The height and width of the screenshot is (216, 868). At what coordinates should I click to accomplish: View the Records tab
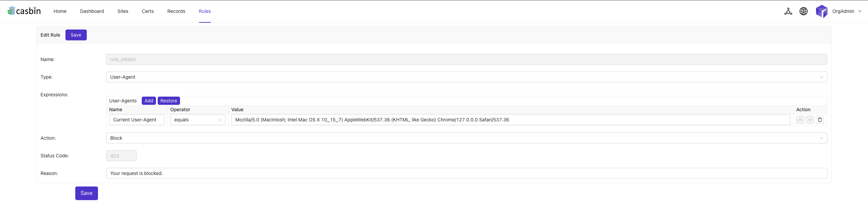pos(176,11)
